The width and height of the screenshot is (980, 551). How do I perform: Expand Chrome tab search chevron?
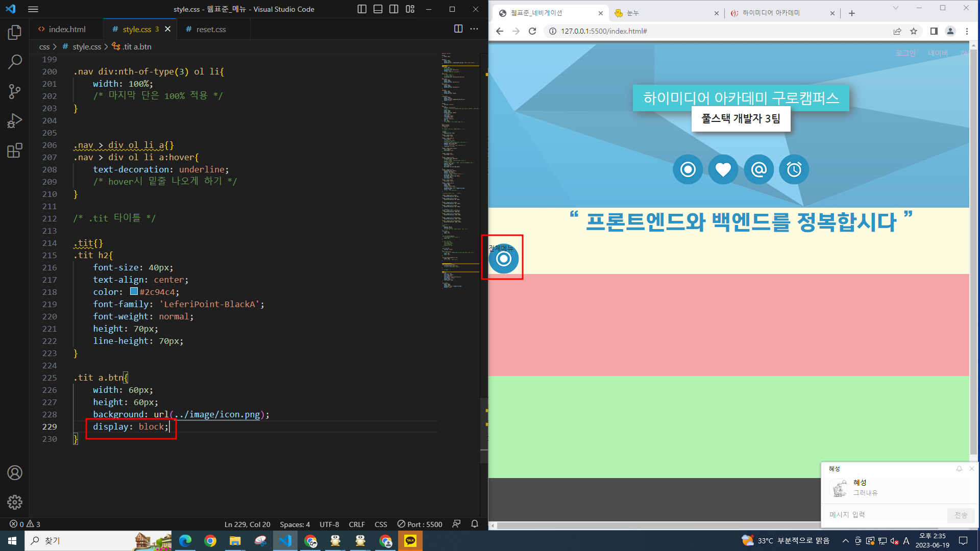(x=895, y=8)
